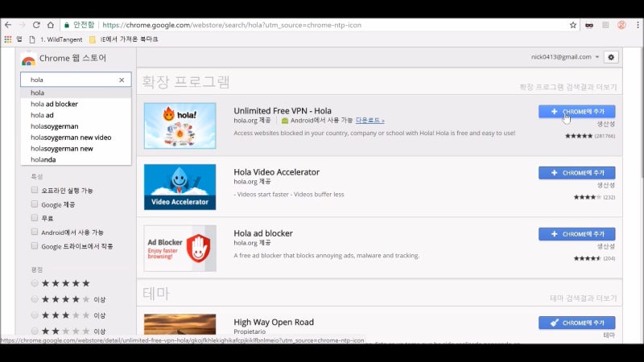Screen dimensions: 644x362
Task: Tick the Android에서 사용 가능 filter checkbox
Action: pos(35,232)
